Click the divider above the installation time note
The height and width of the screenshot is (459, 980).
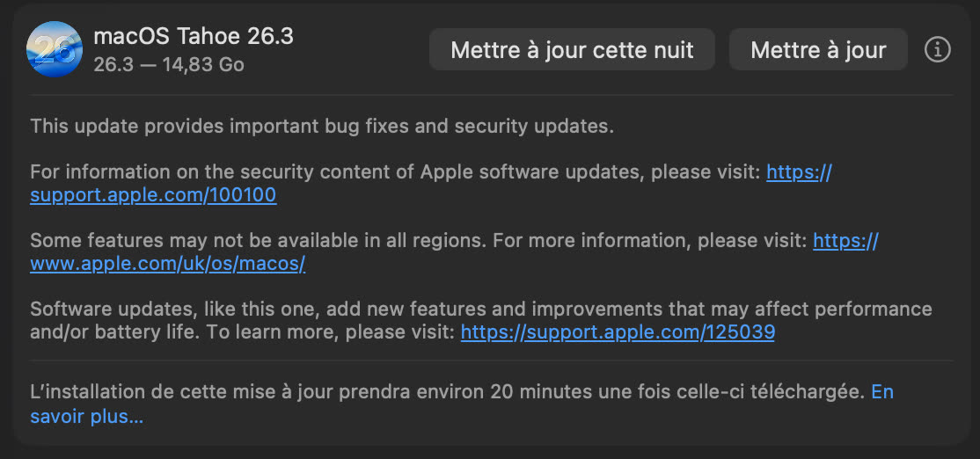[x=490, y=360]
